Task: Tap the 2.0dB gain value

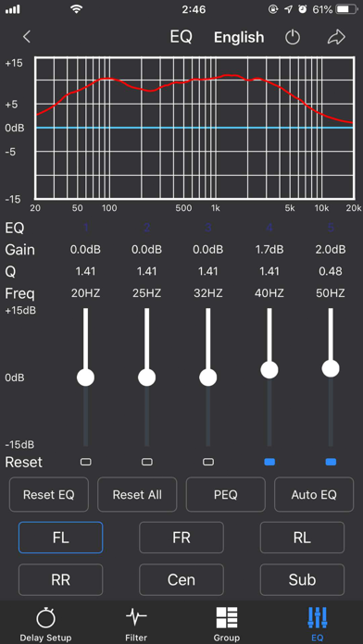Action: click(x=331, y=250)
